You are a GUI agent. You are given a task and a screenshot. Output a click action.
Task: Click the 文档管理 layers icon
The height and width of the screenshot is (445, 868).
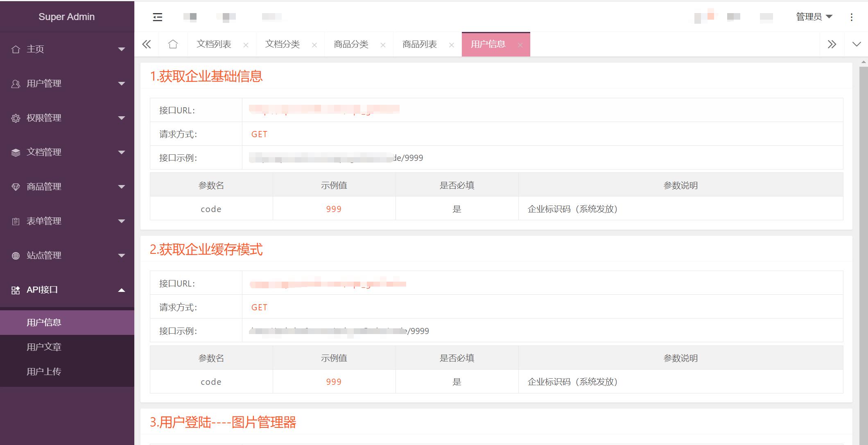click(x=16, y=152)
